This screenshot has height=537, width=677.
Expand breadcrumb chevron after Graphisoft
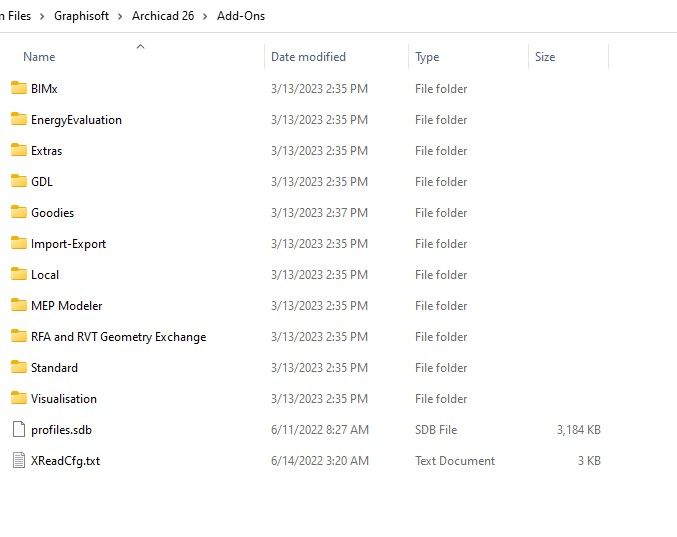click(x=121, y=16)
